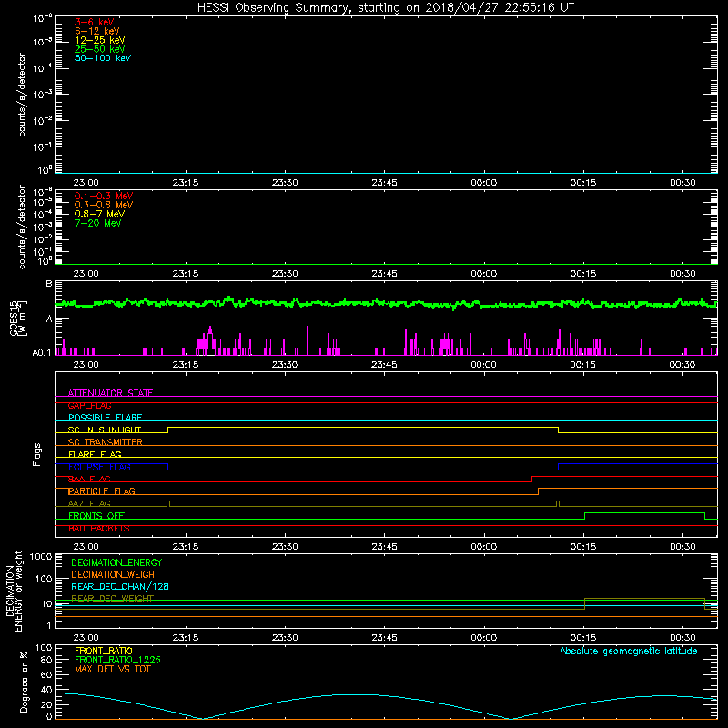Select the ATTENUATOR_STATE flag label
728x728 pixels.
click(110, 393)
